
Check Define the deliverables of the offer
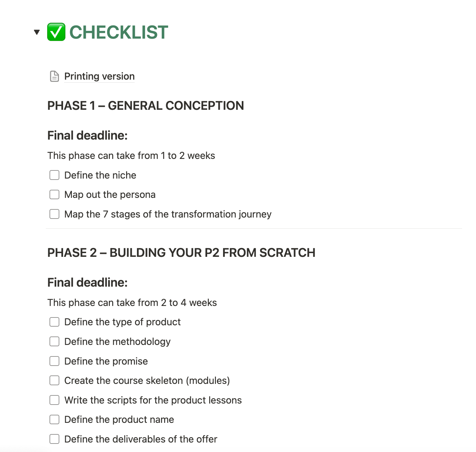click(x=54, y=439)
